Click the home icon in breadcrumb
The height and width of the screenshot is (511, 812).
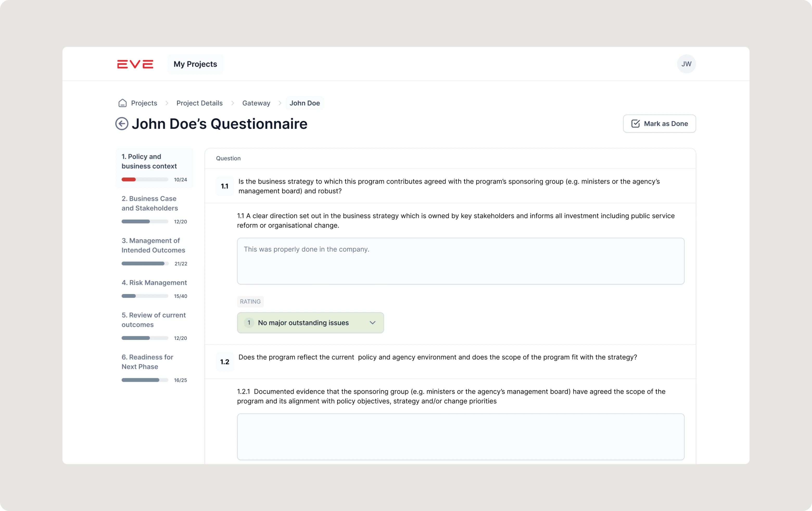(x=122, y=103)
